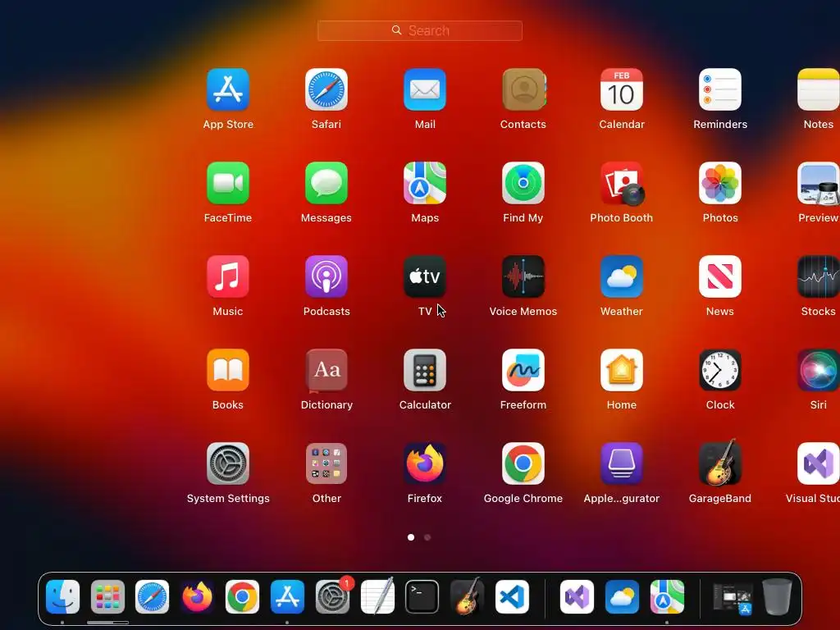This screenshot has width=840, height=630.
Task: Open Maps from the Dock
Action: tap(667, 597)
